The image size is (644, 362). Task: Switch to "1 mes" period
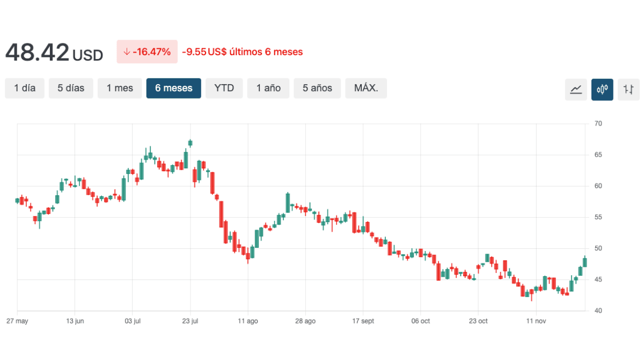(x=119, y=88)
